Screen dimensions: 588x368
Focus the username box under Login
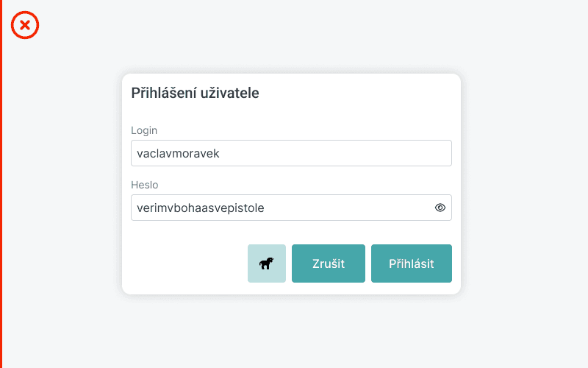pos(291,153)
